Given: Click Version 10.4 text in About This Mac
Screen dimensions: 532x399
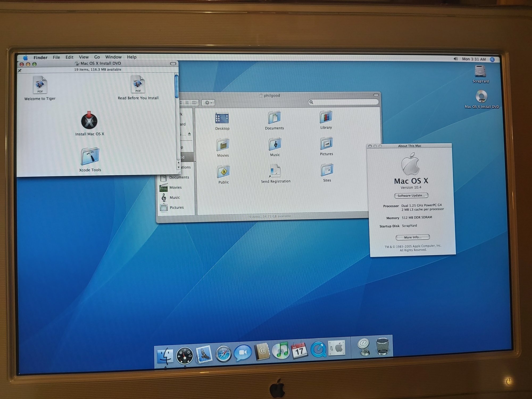Looking at the screenshot, I should [x=411, y=188].
